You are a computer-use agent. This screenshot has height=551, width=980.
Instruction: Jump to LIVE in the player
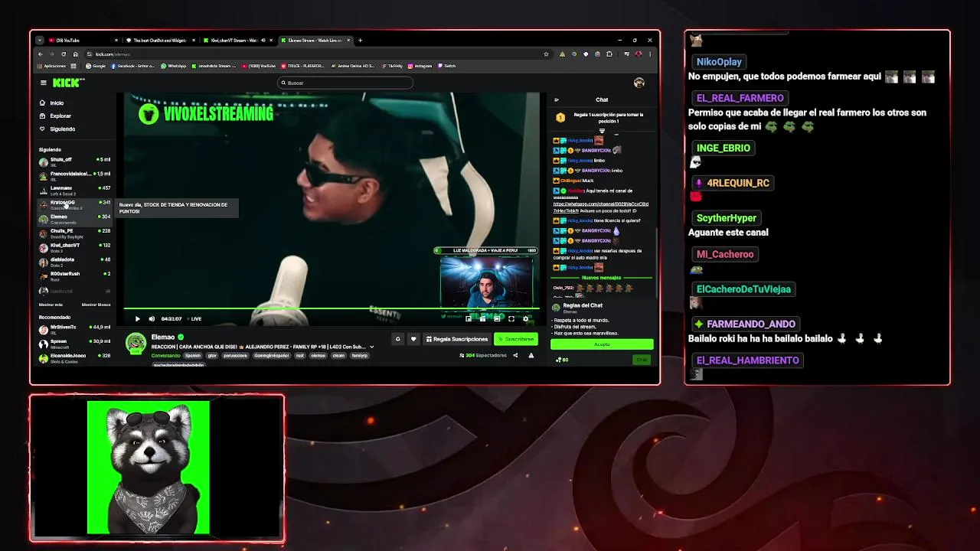(x=194, y=318)
